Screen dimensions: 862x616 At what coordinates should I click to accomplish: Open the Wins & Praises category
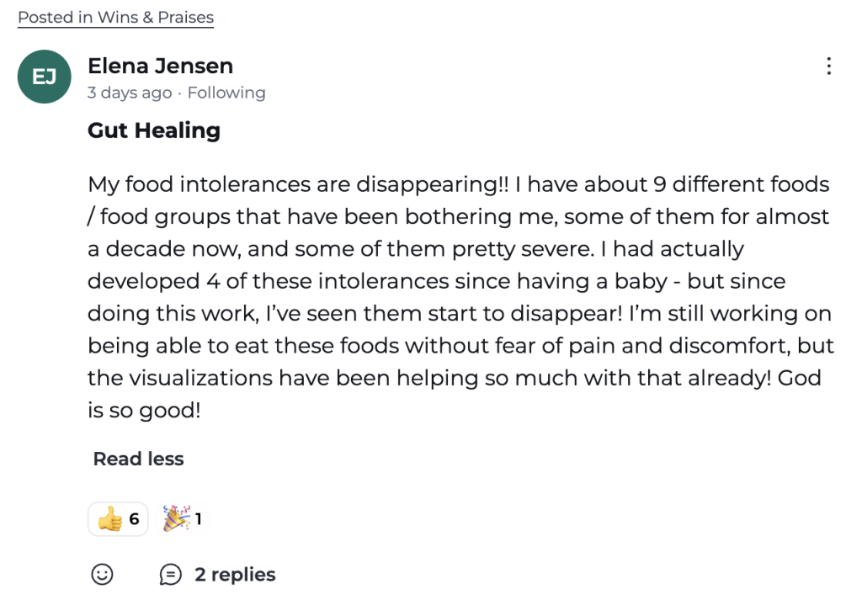pyautogui.click(x=156, y=17)
